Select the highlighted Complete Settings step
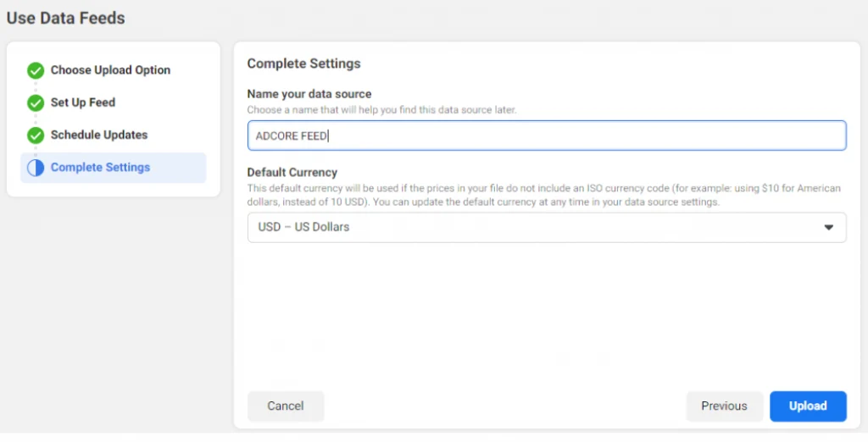 point(100,168)
